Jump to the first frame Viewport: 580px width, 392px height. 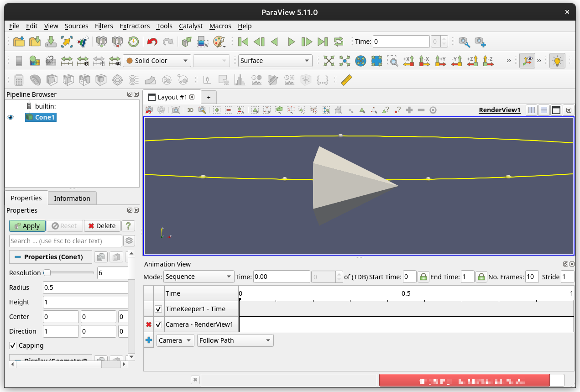(243, 42)
